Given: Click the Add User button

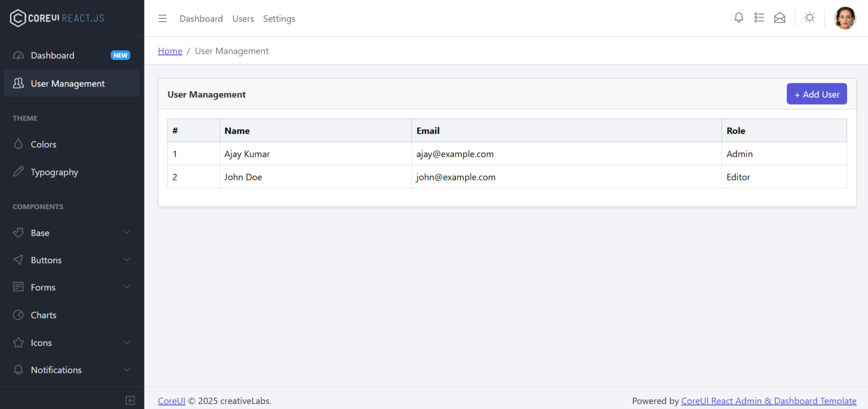Looking at the screenshot, I should pyautogui.click(x=817, y=94).
